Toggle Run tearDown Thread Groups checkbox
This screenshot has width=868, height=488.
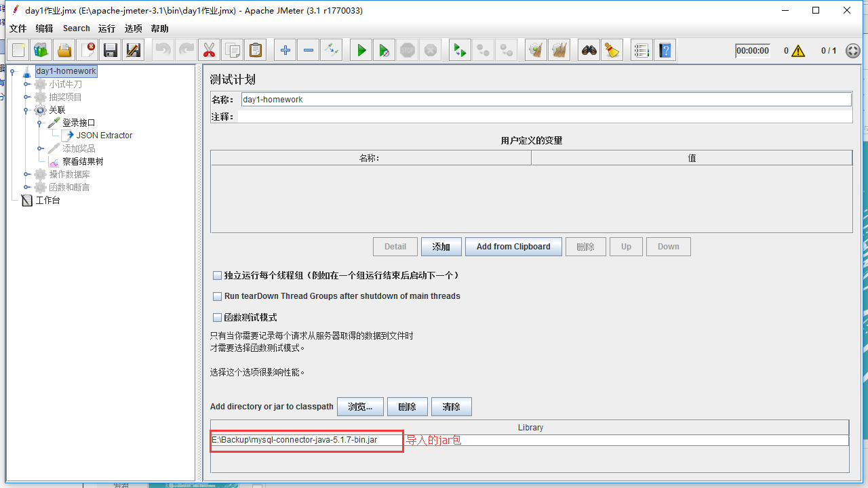(x=218, y=296)
